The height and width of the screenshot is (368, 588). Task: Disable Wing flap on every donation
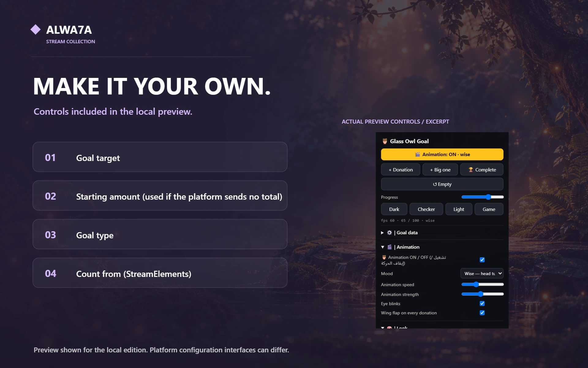482,313
